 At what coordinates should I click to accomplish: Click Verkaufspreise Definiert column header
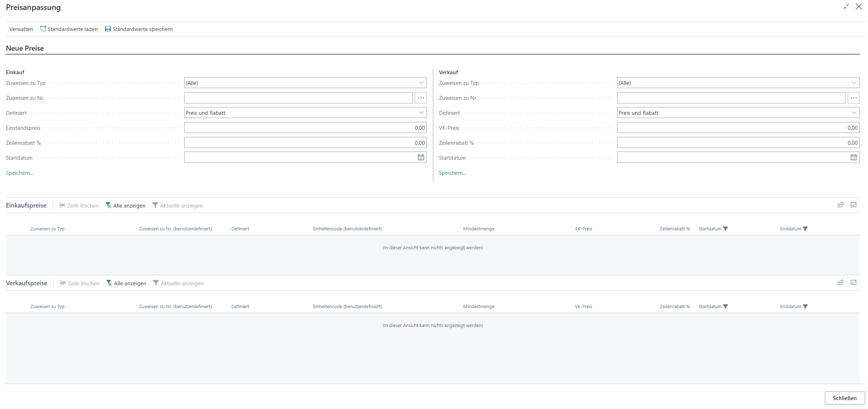click(x=240, y=307)
